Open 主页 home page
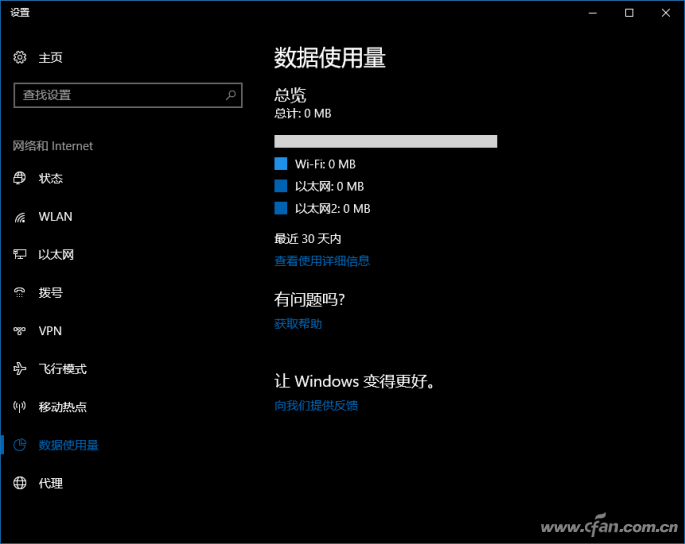 coord(50,58)
